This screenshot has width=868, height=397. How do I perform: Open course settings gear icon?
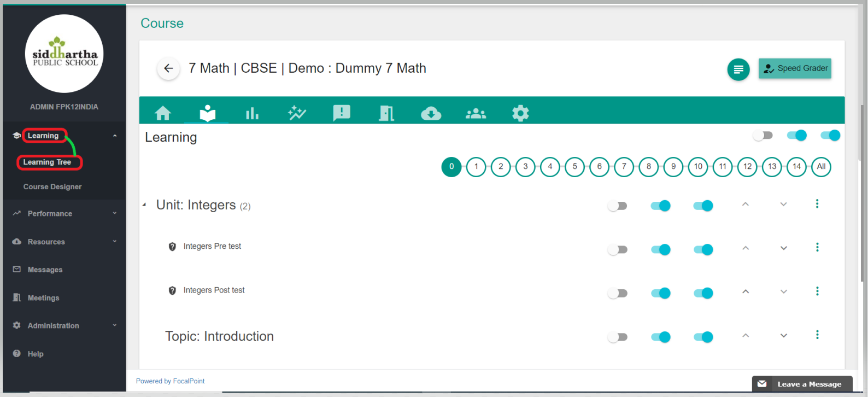coord(520,113)
